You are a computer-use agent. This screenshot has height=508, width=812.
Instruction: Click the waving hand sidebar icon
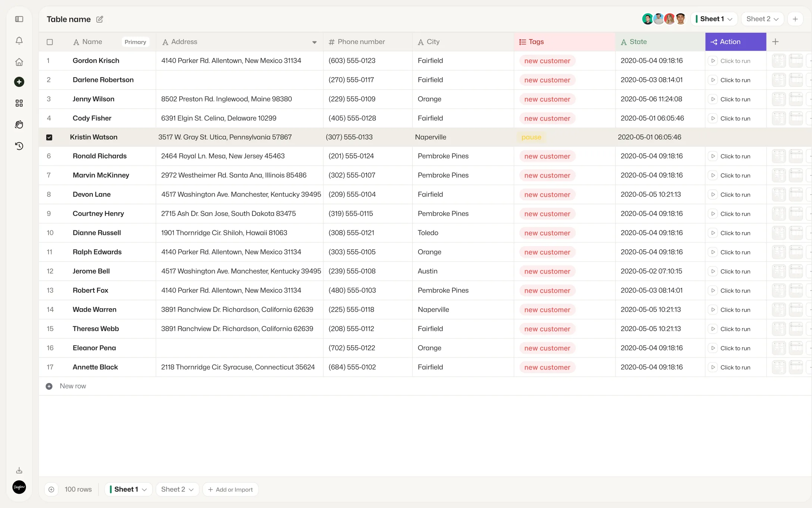pyautogui.click(x=19, y=125)
